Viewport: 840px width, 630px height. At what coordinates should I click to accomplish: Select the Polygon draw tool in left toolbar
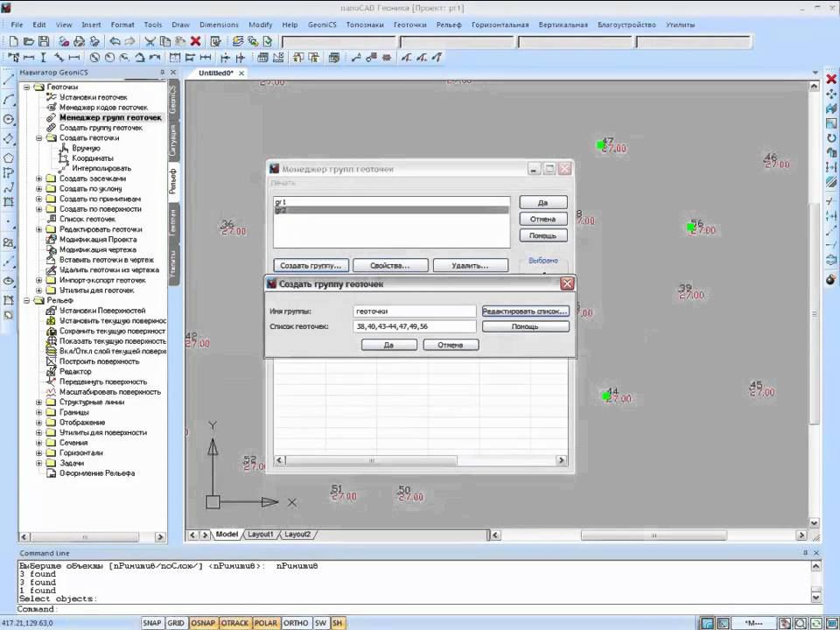9,158
